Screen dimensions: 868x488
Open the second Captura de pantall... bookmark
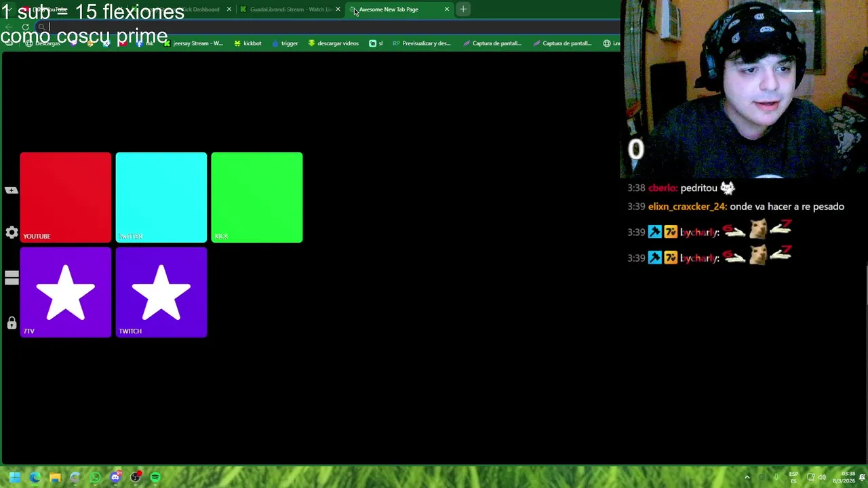tap(563, 43)
